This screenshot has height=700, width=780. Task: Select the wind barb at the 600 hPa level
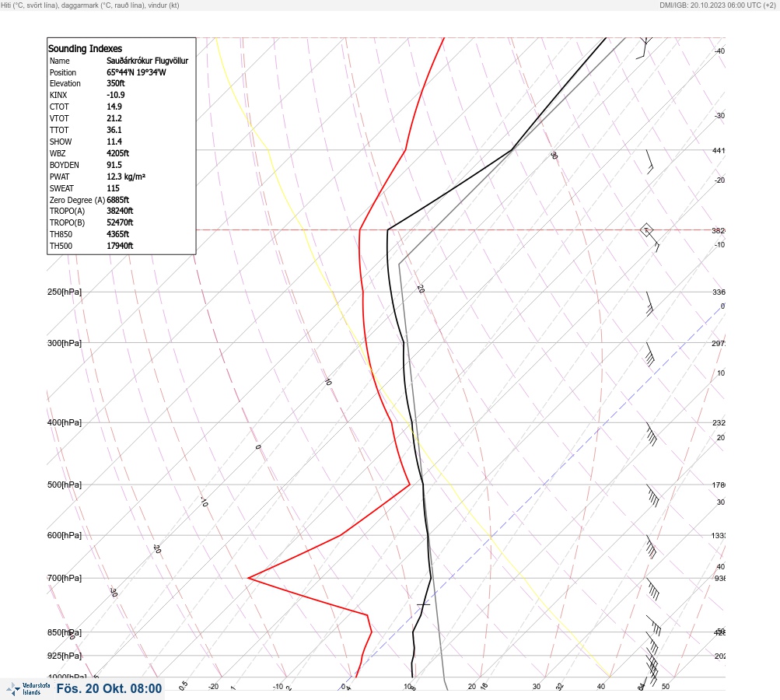[651, 547]
